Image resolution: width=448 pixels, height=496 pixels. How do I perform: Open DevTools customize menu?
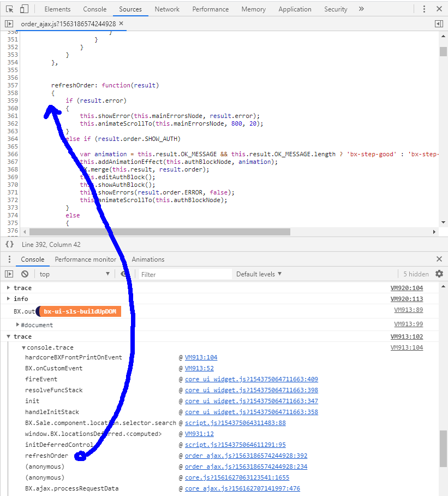pyautogui.click(x=425, y=9)
